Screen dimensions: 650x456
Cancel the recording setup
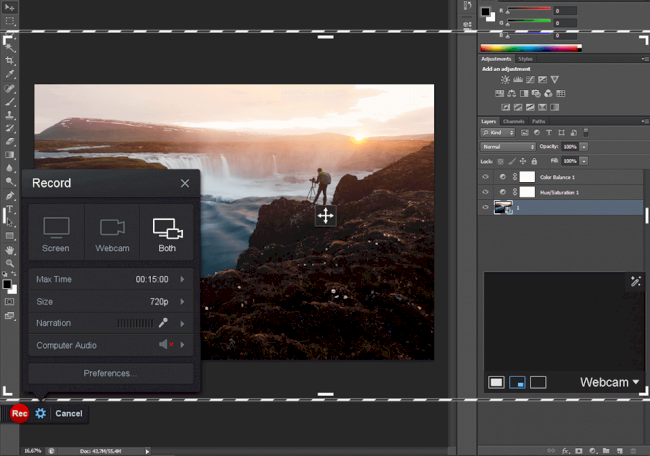[69, 413]
